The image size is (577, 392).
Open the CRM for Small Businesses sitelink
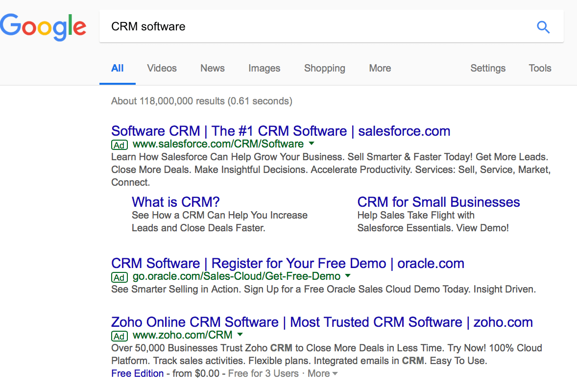pos(439,202)
